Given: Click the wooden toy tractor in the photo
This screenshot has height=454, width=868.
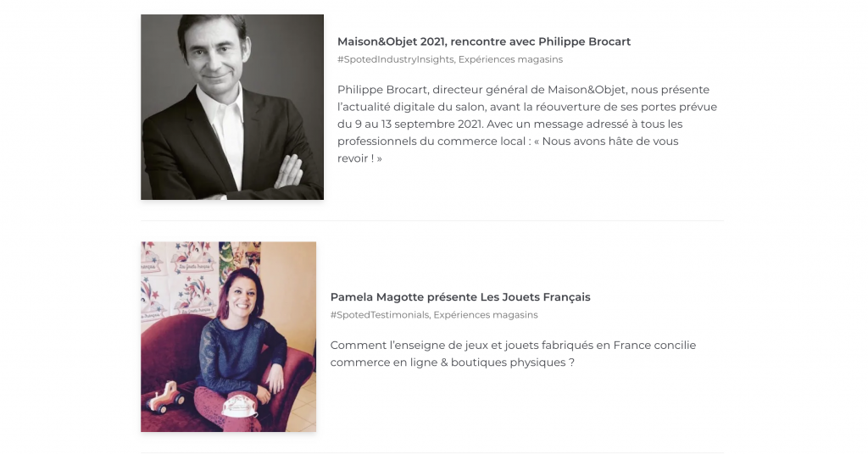Looking at the screenshot, I should pyautogui.click(x=166, y=398).
